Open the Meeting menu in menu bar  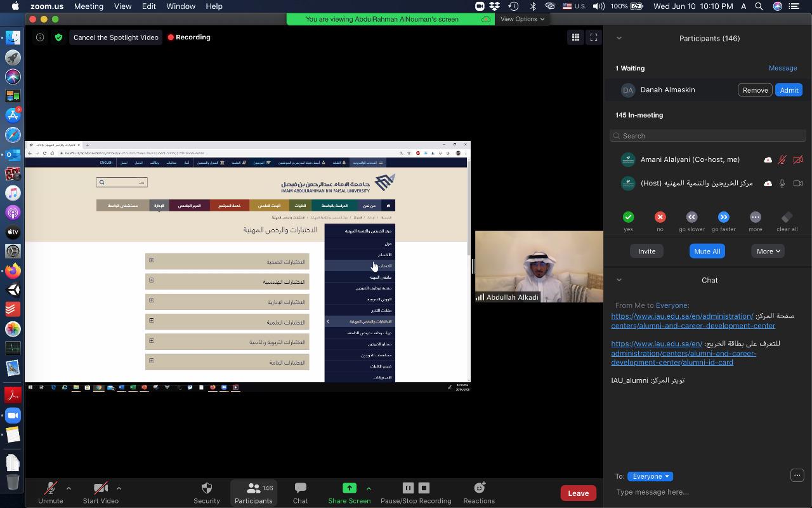[x=88, y=6]
